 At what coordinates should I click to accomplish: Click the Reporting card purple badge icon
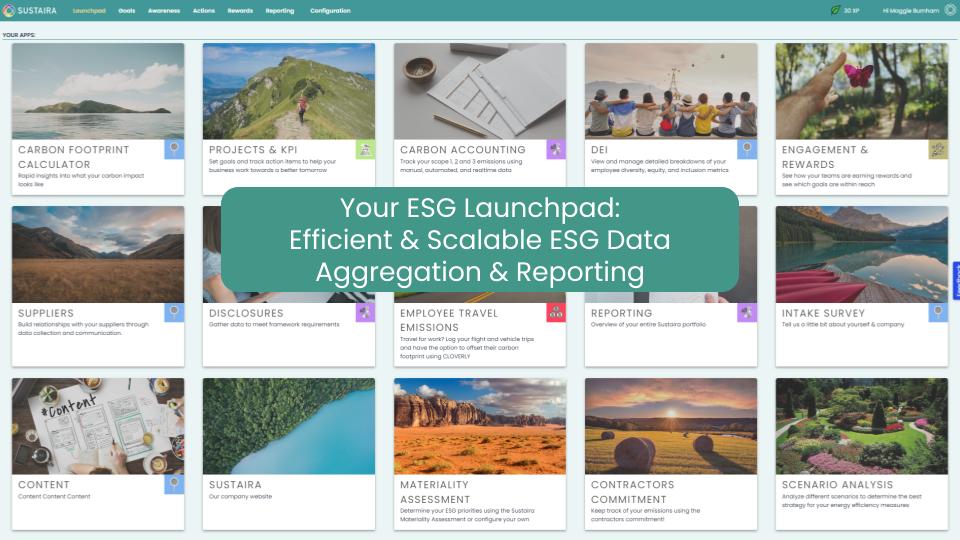[x=747, y=313]
